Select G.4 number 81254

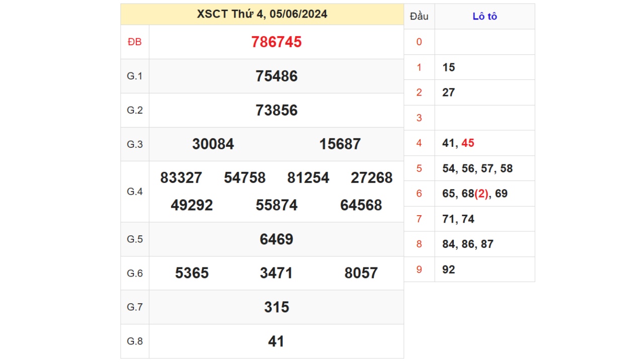[308, 178]
